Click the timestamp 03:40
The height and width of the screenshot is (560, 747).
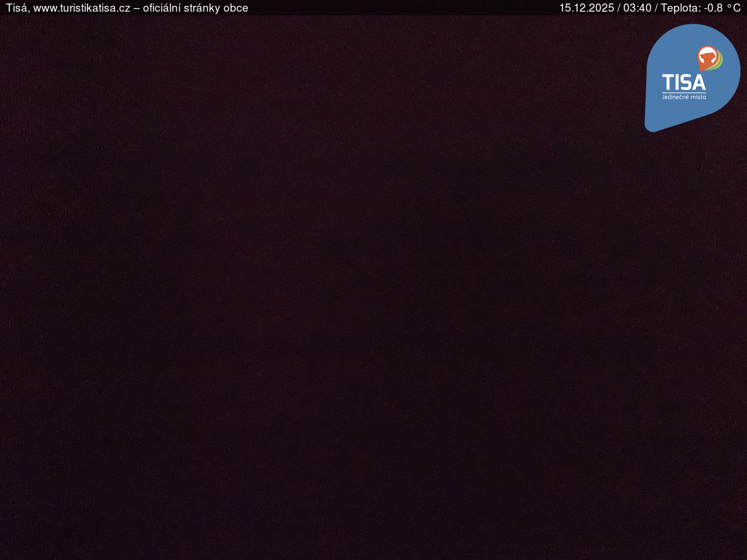click(637, 8)
